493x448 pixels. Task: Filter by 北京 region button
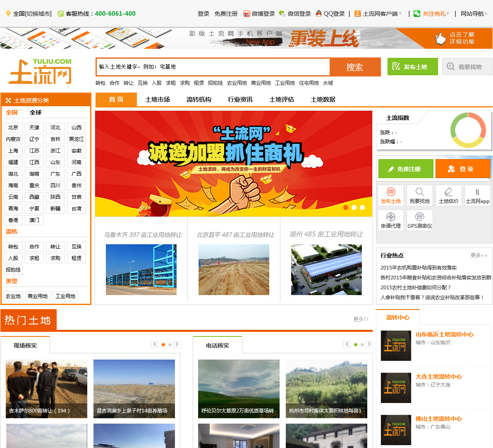(x=13, y=128)
